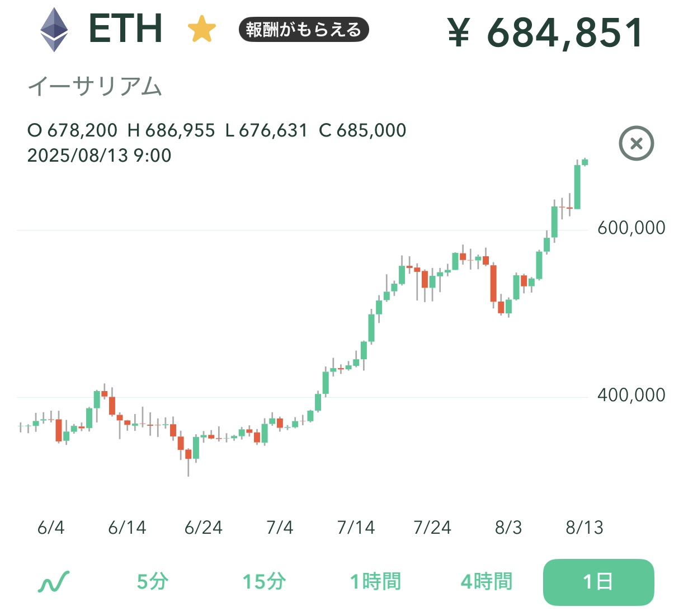Select the 15分 timeframe tab
The image size is (674, 616).
coord(264,582)
